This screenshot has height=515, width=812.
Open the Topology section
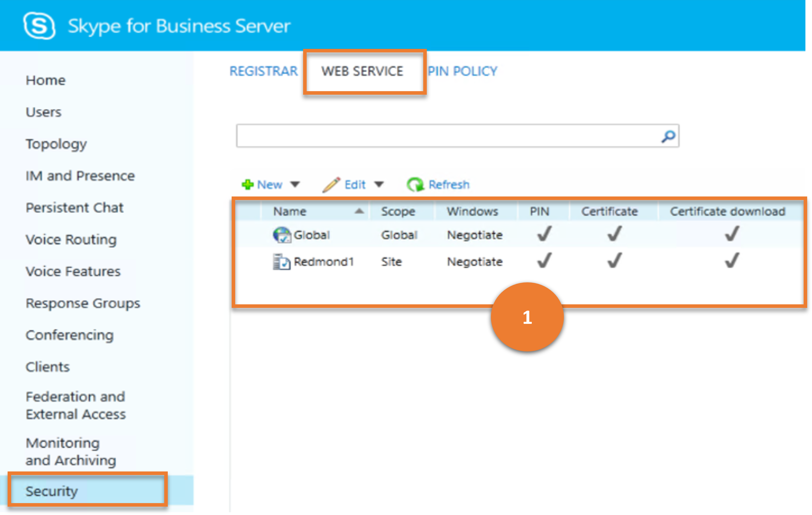[56, 144]
